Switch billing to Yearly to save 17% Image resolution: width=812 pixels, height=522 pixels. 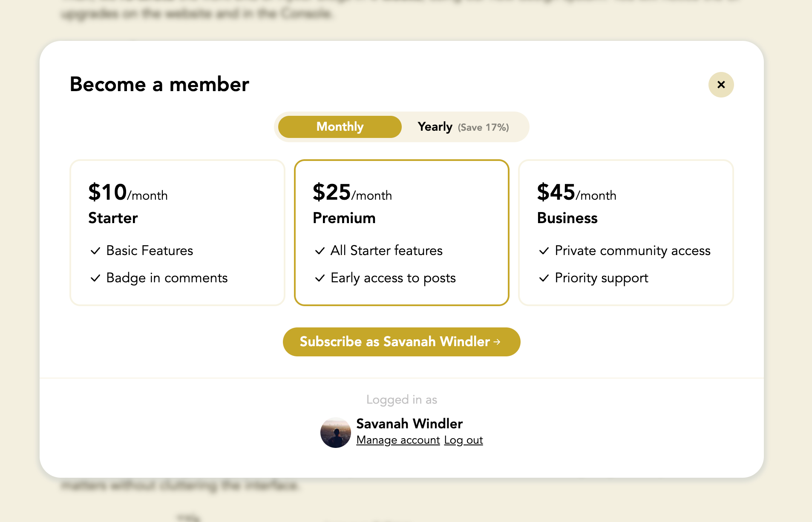435,126
